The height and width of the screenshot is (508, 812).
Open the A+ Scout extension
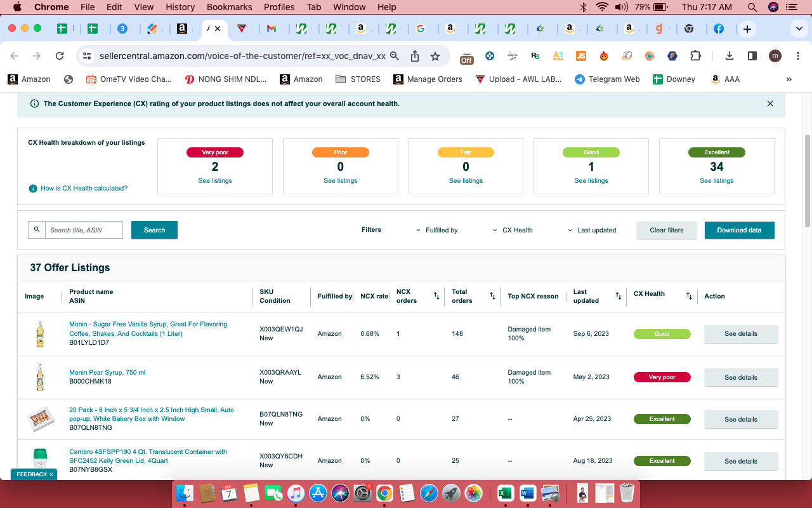[x=558, y=56]
